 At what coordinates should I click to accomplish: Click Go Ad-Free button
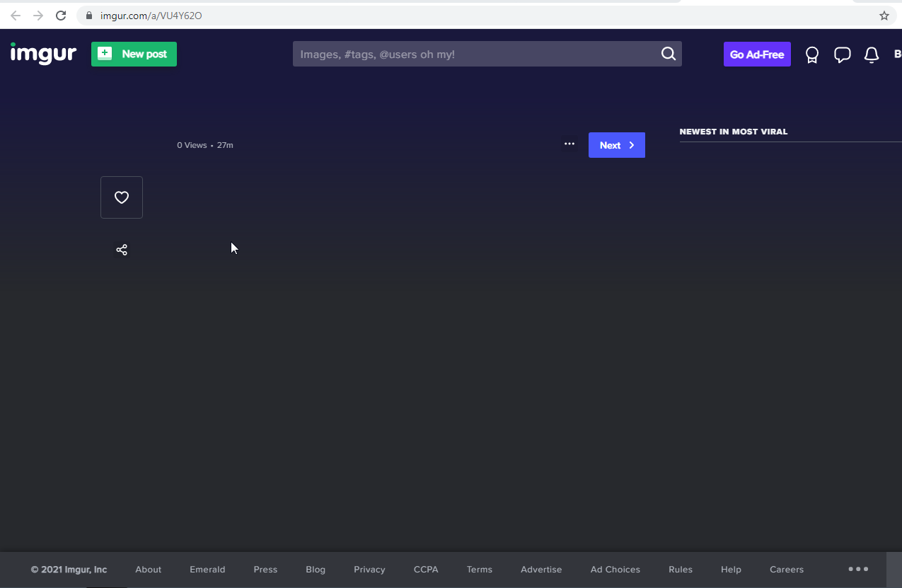pos(756,54)
